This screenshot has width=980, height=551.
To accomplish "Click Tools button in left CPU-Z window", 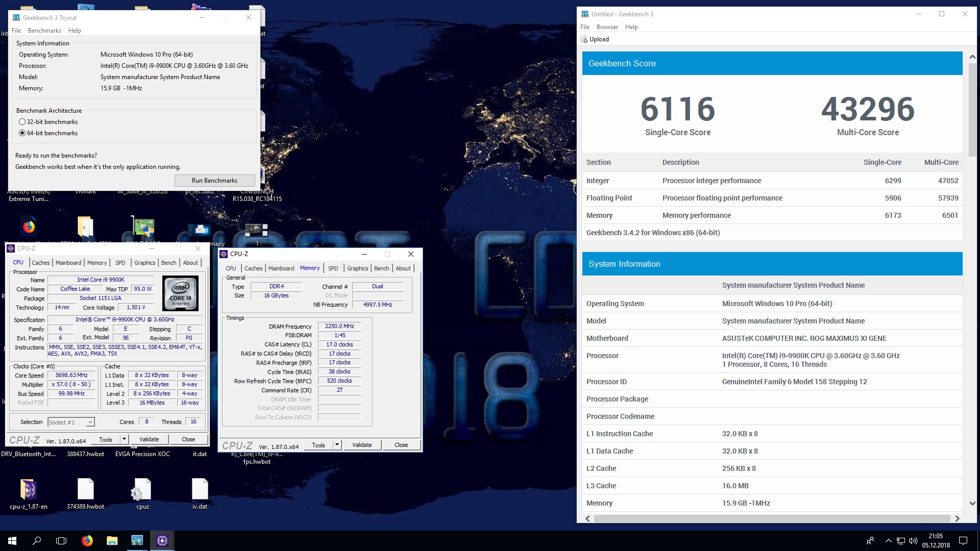I will tap(106, 439).
